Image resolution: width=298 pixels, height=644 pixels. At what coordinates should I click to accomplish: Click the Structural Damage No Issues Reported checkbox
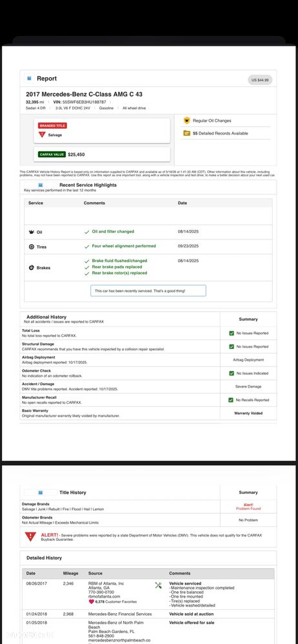[x=232, y=346]
